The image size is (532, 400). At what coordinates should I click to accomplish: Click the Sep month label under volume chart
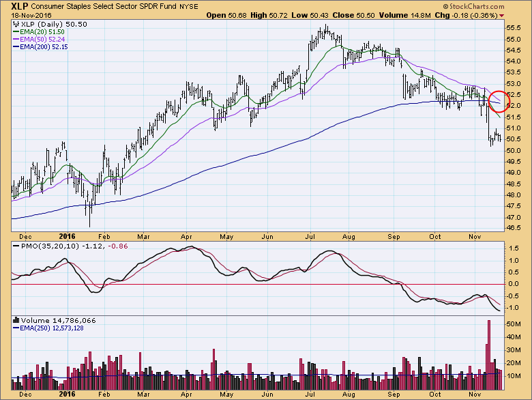pyautogui.click(x=394, y=395)
